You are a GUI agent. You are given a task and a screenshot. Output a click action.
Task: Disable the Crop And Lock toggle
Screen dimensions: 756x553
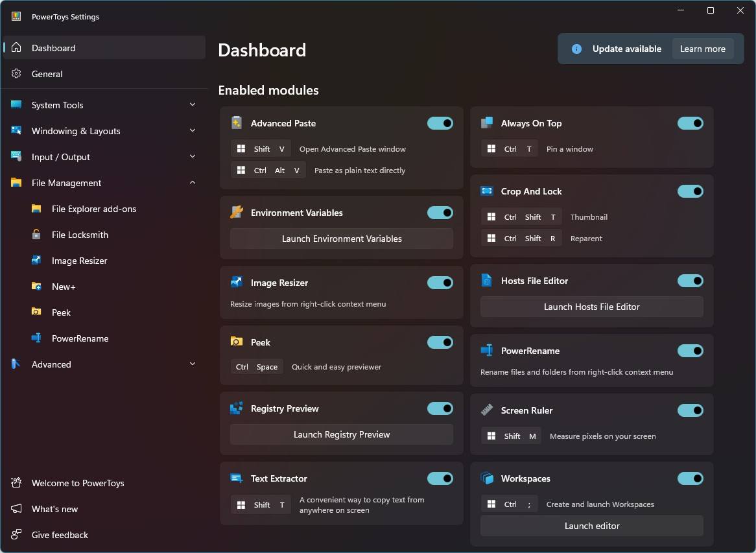[x=691, y=191]
